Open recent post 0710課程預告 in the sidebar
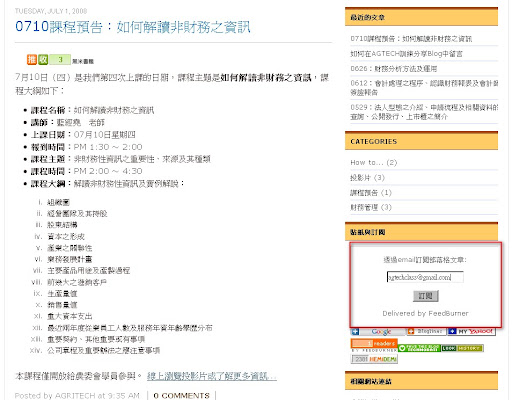This screenshot has height=400, width=512. point(411,39)
